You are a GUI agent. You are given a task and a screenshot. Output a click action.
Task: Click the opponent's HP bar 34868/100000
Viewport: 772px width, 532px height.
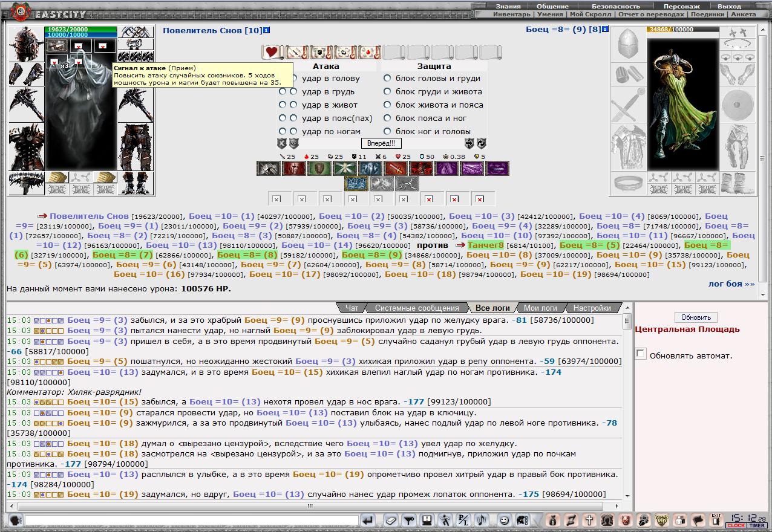click(683, 29)
